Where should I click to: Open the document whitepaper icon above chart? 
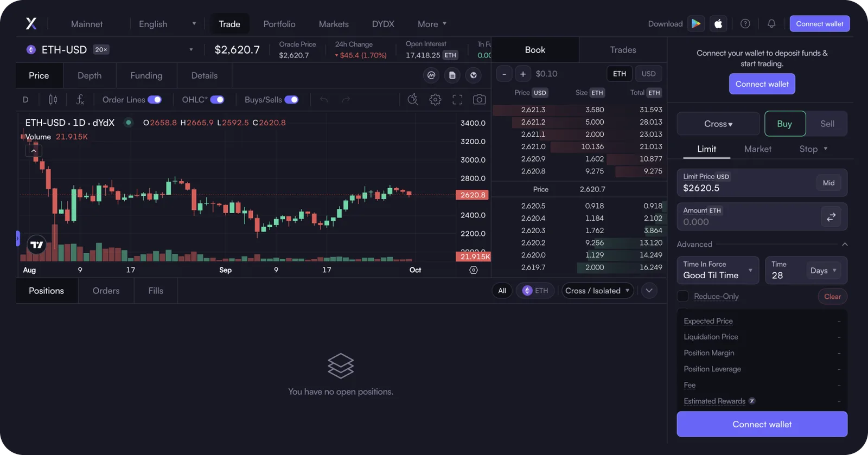(x=452, y=75)
